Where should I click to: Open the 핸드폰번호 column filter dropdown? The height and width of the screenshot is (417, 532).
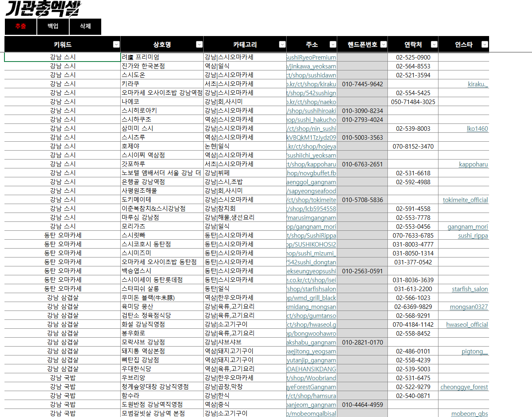pyautogui.click(x=384, y=45)
